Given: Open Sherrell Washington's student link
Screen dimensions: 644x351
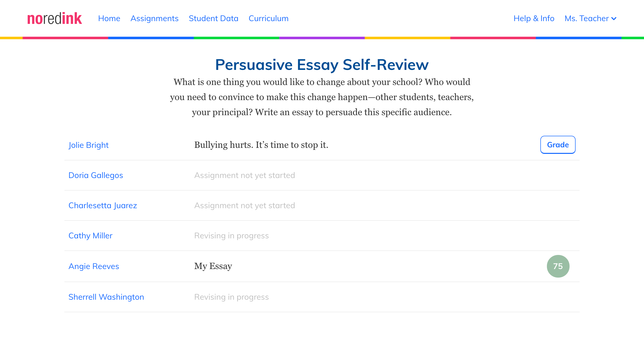Looking at the screenshot, I should click(x=106, y=297).
